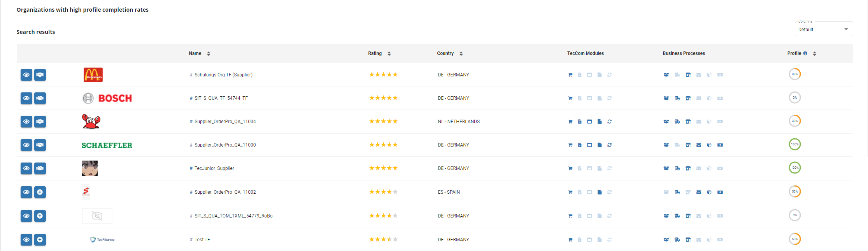Click the plus button for Test TF row
Image resolution: width=868 pixels, height=251 pixels.
(40, 240)
